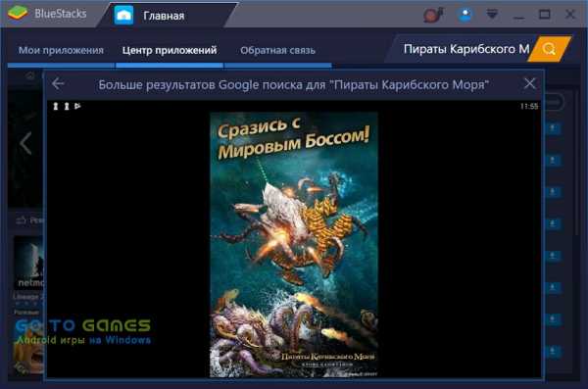The width and height of the screenshot is (588, 389).
Task: Click the BlueStacks logo
Action: tap(18, 14)
